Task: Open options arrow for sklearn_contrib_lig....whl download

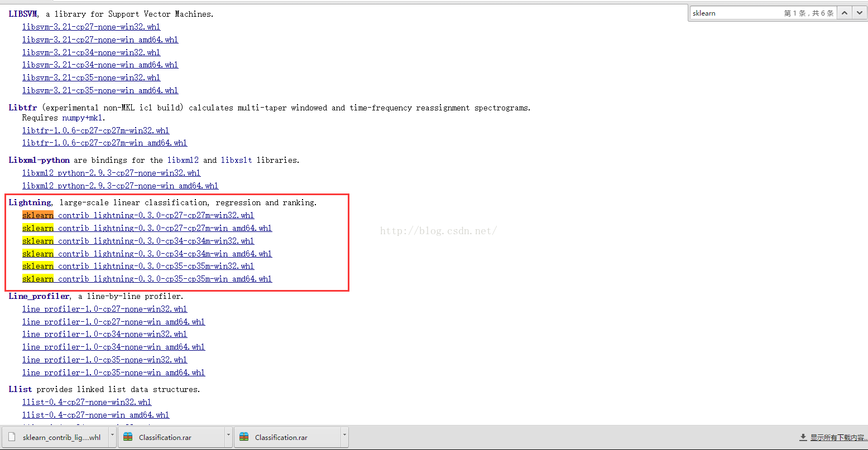Action: [113, 437]
